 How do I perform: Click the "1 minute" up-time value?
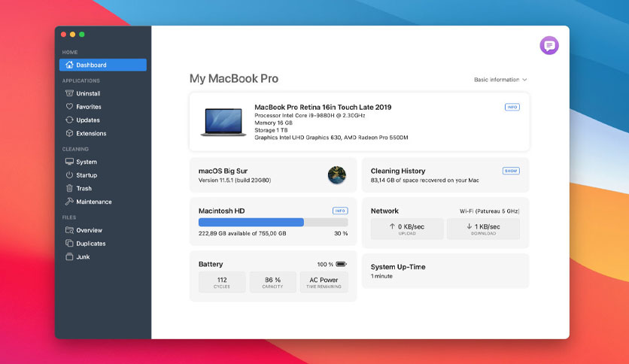381,276
